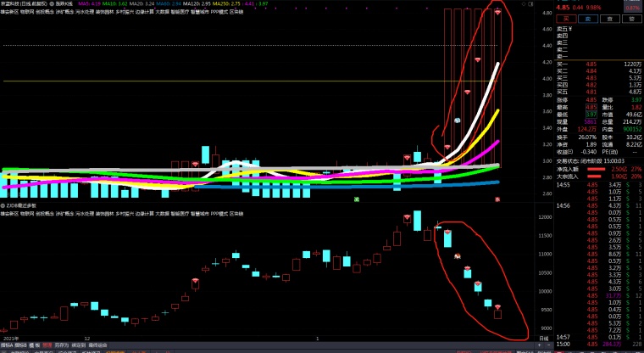Viewport: 644px width, 353px height.
Task: Click the green marker below the volume bars
Action: pyautogui.click(x=357, y=199)
